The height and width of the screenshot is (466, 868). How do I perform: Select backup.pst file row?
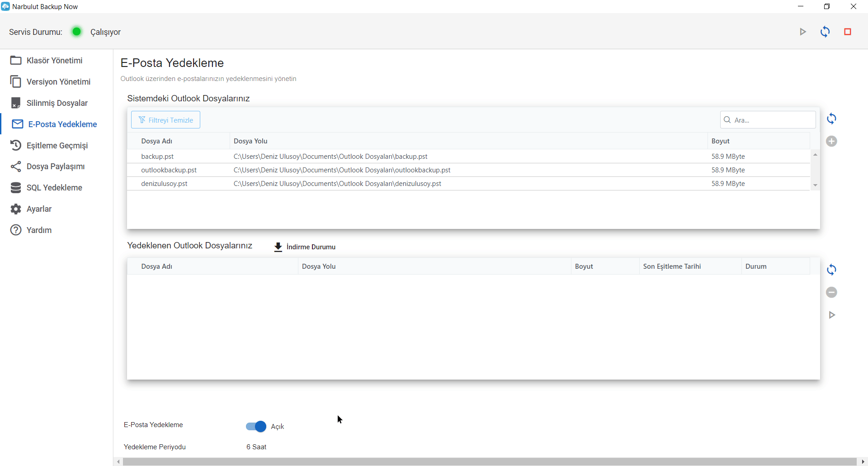[468, 157]
